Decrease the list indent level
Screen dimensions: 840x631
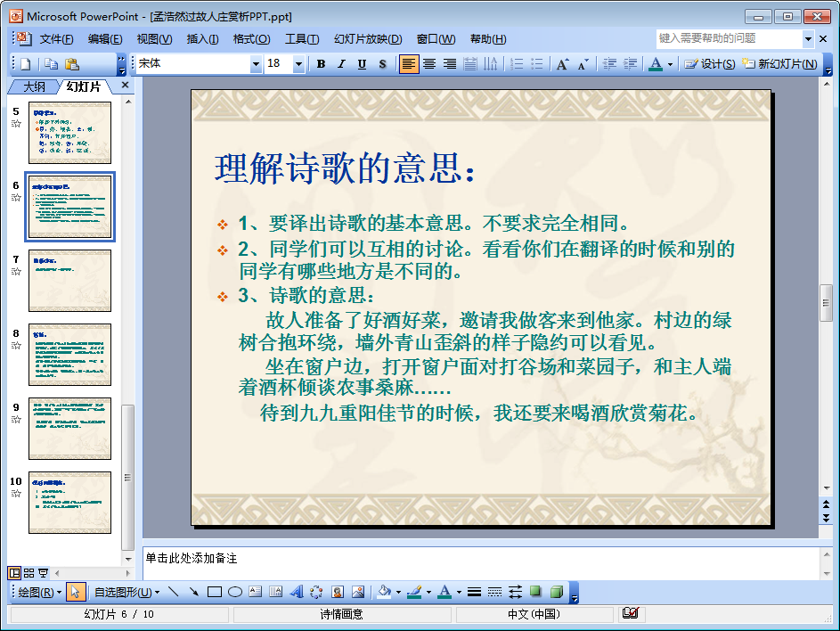pos(609,64)
